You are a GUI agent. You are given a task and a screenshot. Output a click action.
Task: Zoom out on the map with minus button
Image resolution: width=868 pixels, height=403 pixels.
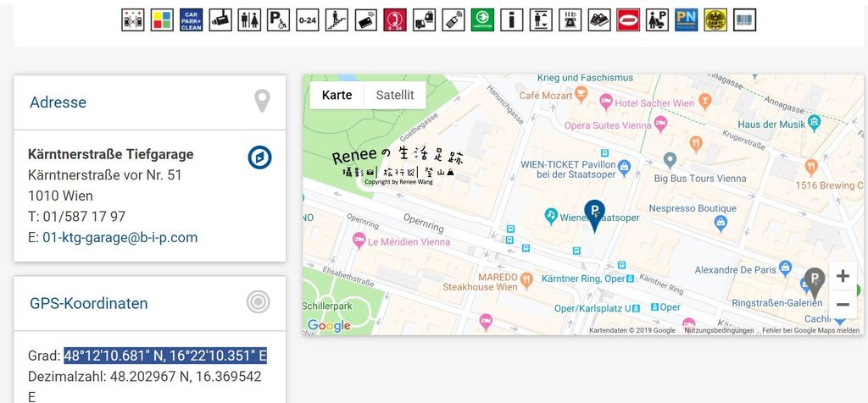843,305
